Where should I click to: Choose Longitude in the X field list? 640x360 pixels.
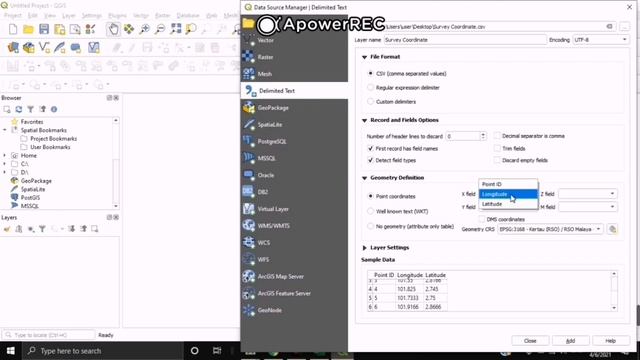(x=508, y=194)
